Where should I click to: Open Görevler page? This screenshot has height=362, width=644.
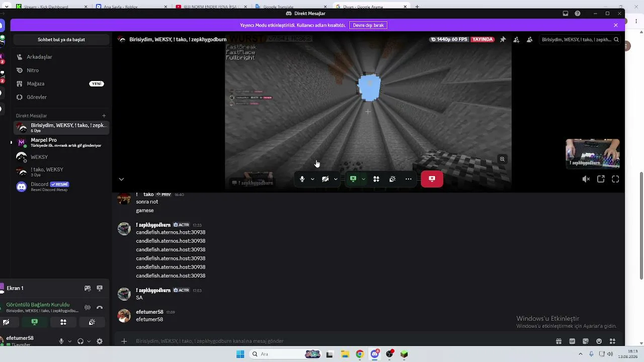(x=61, y=97)
